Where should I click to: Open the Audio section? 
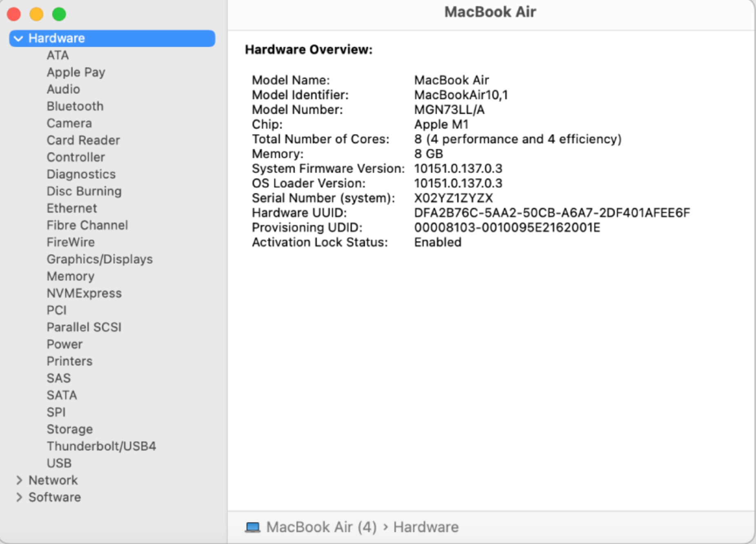(x=64, y=89)
